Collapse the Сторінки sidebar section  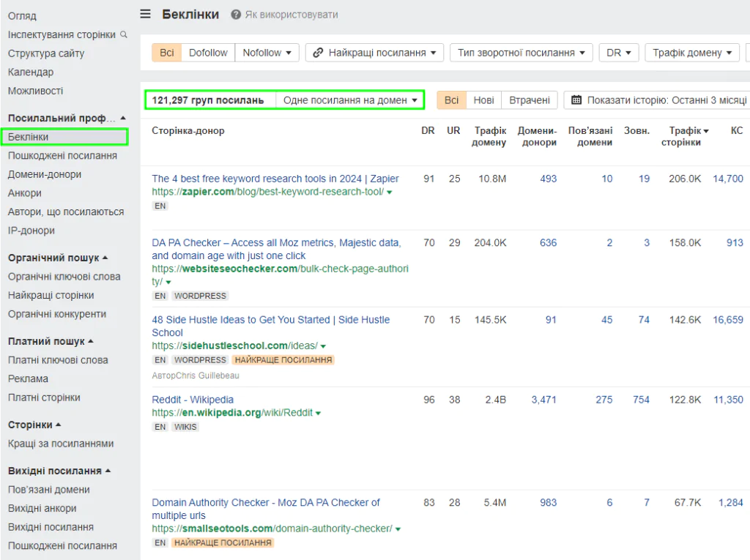pyautogui.click(x=59, y=425)
